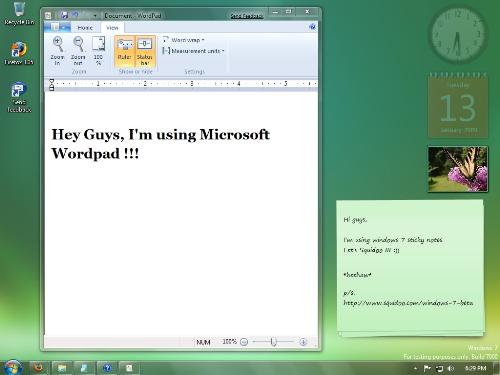500x375 pixels.
Task: Expand the Customize Quick Access Toolbar arrow
Action: coord(95,16)
